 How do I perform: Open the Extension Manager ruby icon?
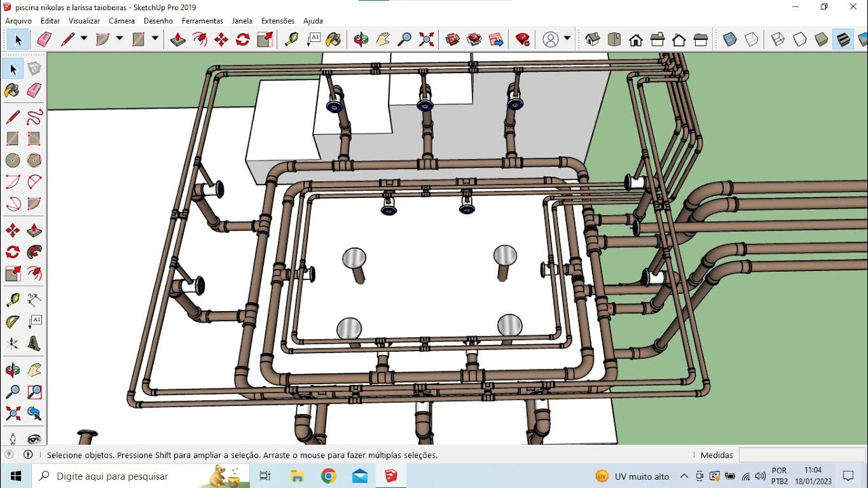coord(523,39)
